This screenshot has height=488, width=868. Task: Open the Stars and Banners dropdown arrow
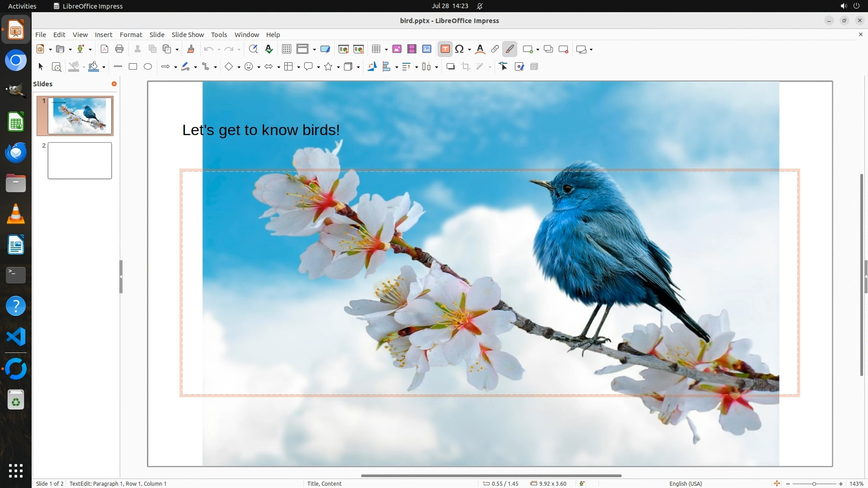(x=338, y=67)
